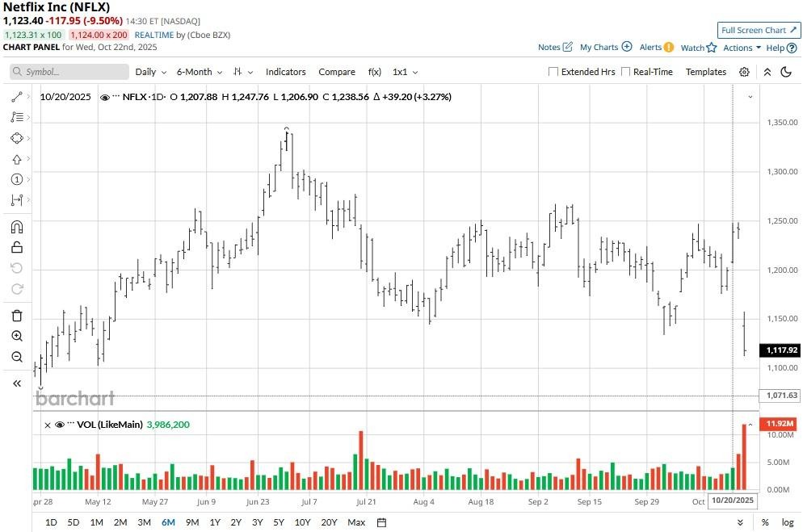This screenshot has height=532, width=803.
Task: Toggle percent scale mode
Action: click(764, 522)
